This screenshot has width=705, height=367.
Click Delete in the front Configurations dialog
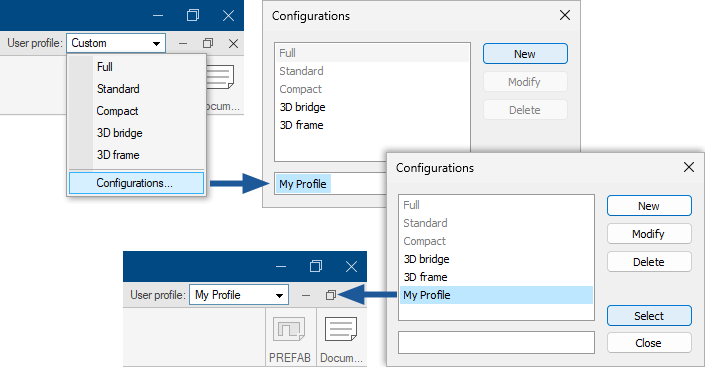pyautogui.click(x=649, y=262)
